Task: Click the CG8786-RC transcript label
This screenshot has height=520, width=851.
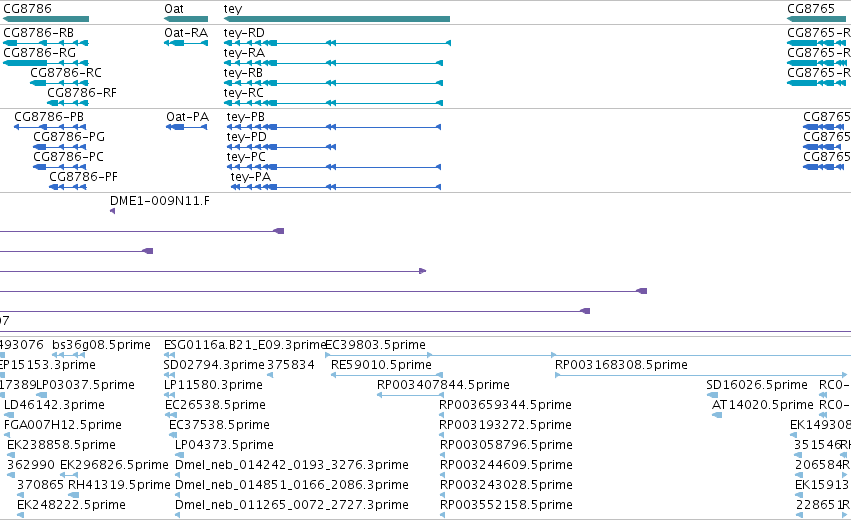Action: [66, 73]
